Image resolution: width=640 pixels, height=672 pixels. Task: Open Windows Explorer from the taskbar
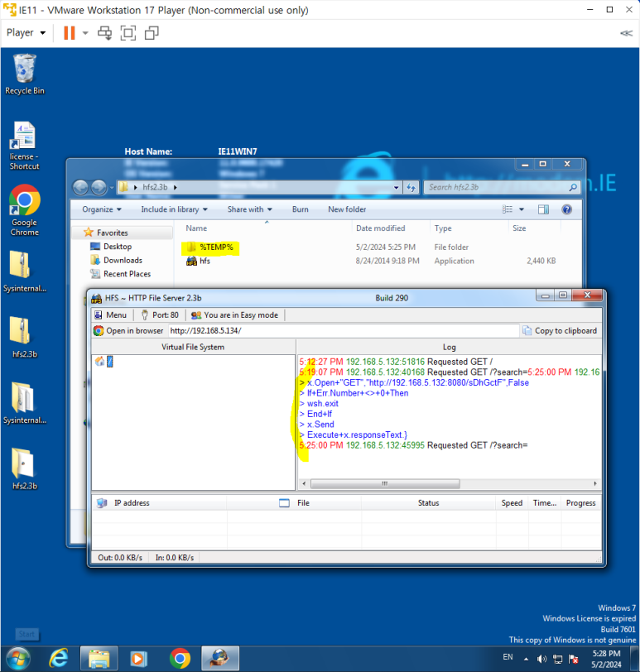pyautogui.click(x=99, y=658)
